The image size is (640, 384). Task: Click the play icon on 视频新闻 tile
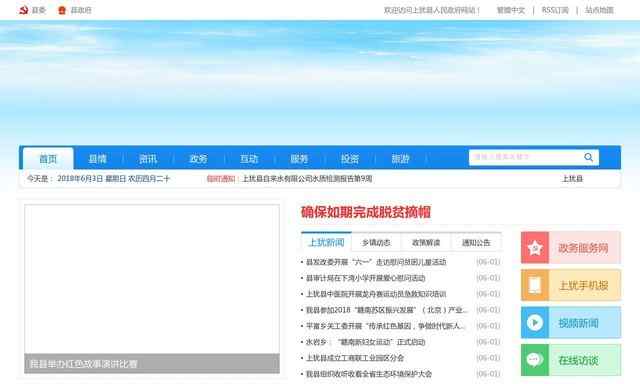click(x=535, y=323)
